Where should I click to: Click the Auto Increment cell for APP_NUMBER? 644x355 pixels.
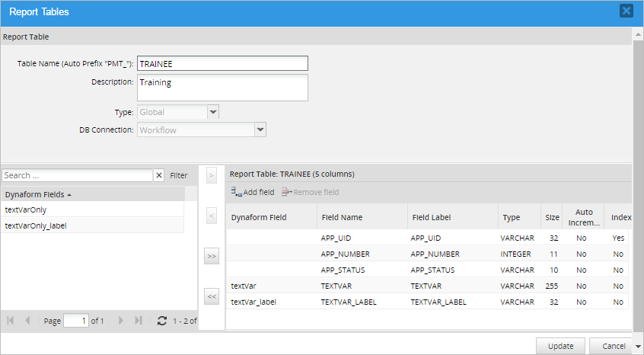click(x=582, y=254)
